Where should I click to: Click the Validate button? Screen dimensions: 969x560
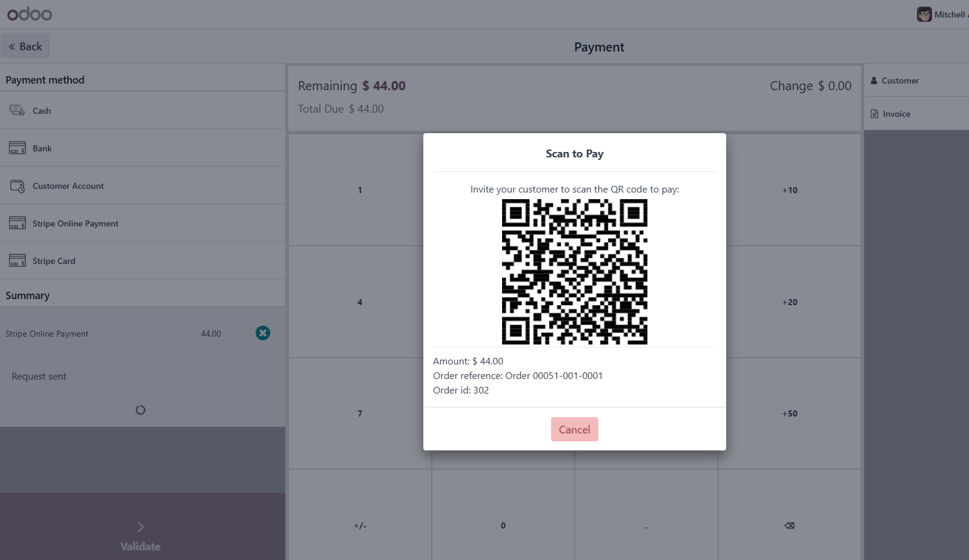click(142, 526)
